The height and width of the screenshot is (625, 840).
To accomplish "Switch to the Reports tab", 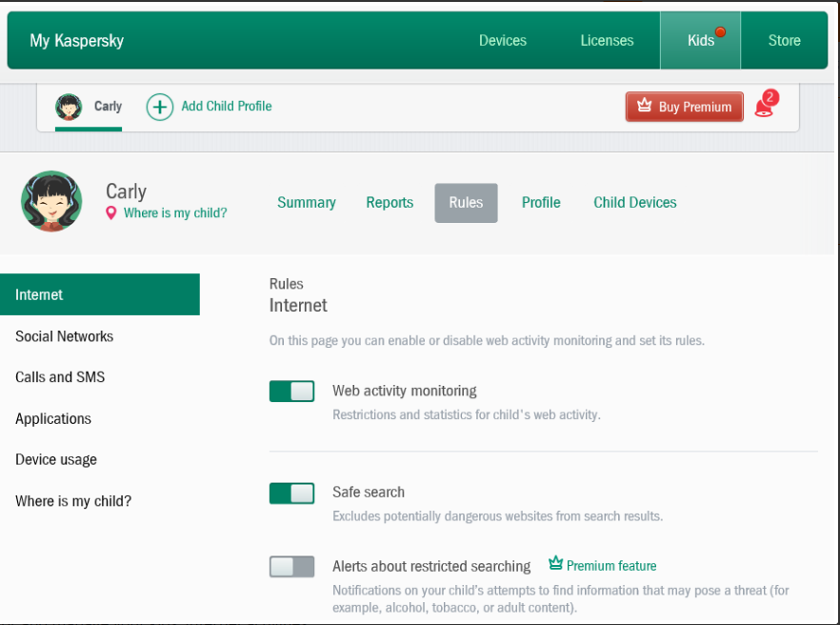I will pos(390,203).
